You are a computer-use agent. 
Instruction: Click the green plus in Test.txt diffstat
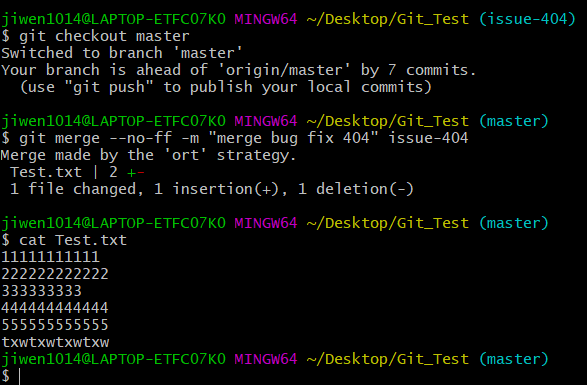131,173
